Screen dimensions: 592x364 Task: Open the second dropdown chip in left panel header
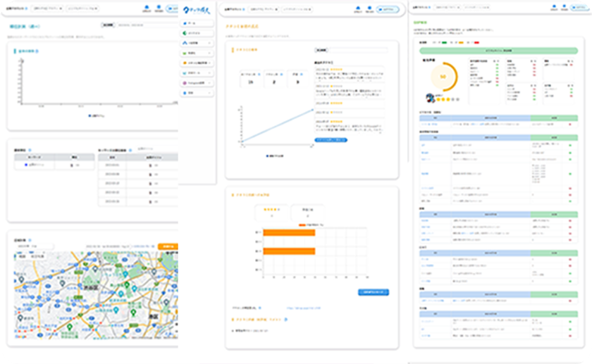82,8
